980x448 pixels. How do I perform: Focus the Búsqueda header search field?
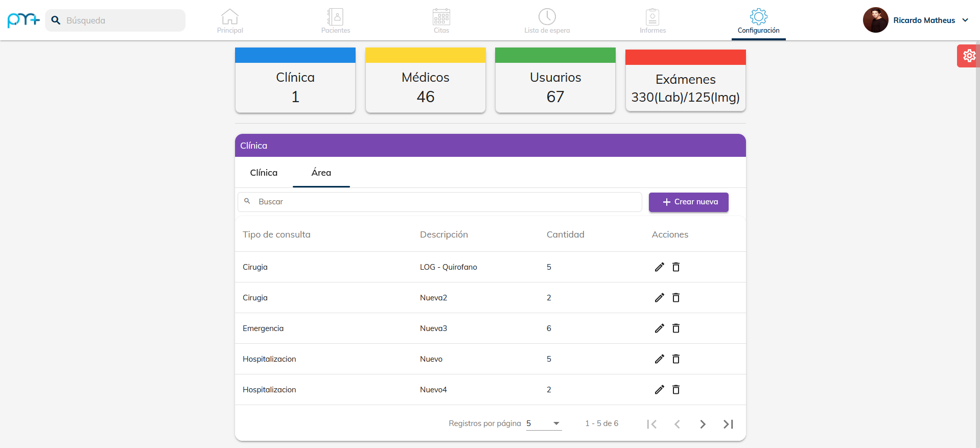pyautogui.click(x=115, y=20)
